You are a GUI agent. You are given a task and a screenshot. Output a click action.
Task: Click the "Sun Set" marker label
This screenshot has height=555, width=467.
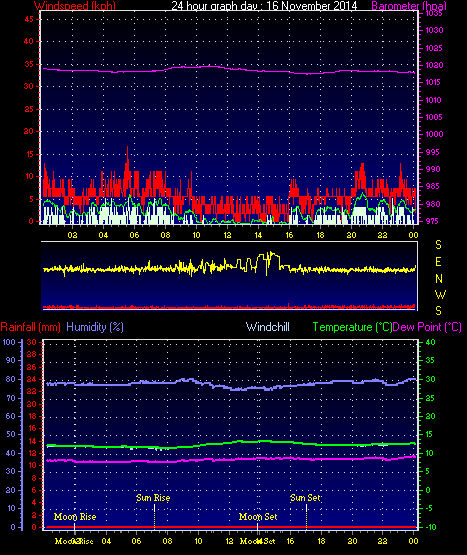pyautogui.click(x=305, y=498)
